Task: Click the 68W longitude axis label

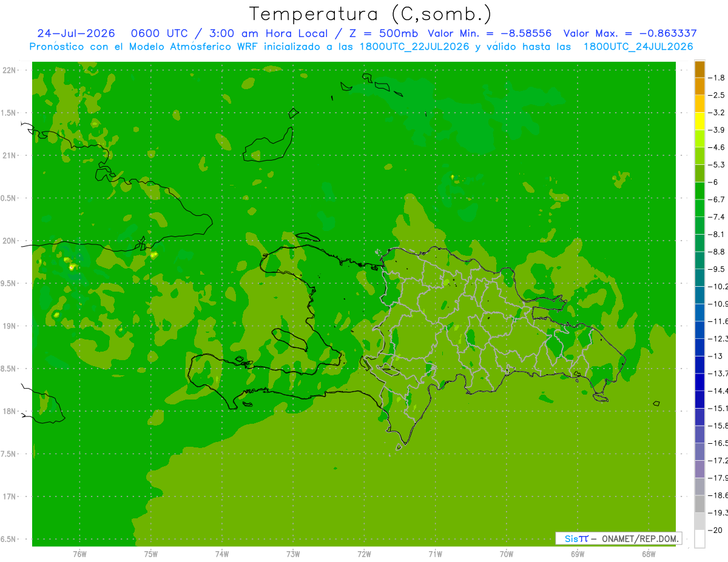Action: coord(649,554)
